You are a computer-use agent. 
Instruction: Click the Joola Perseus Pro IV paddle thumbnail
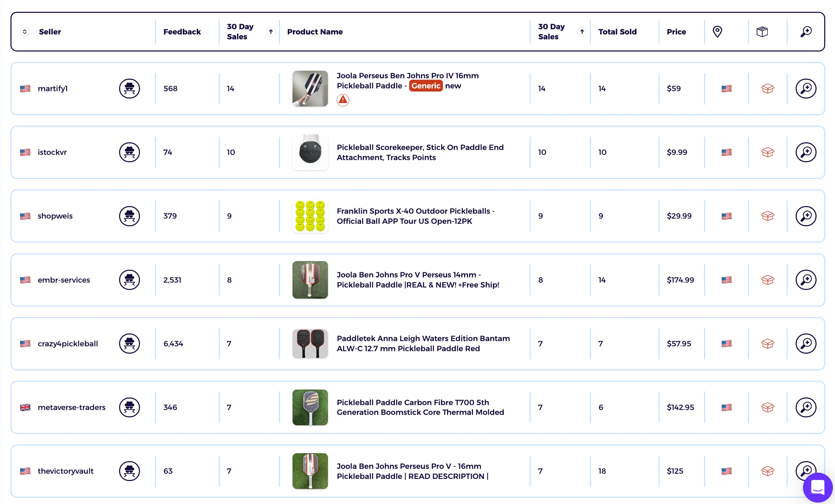pos(310,88)
